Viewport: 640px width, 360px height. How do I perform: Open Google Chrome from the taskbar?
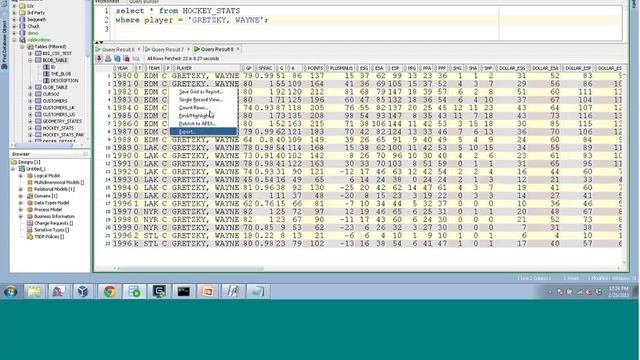point(109,291)
